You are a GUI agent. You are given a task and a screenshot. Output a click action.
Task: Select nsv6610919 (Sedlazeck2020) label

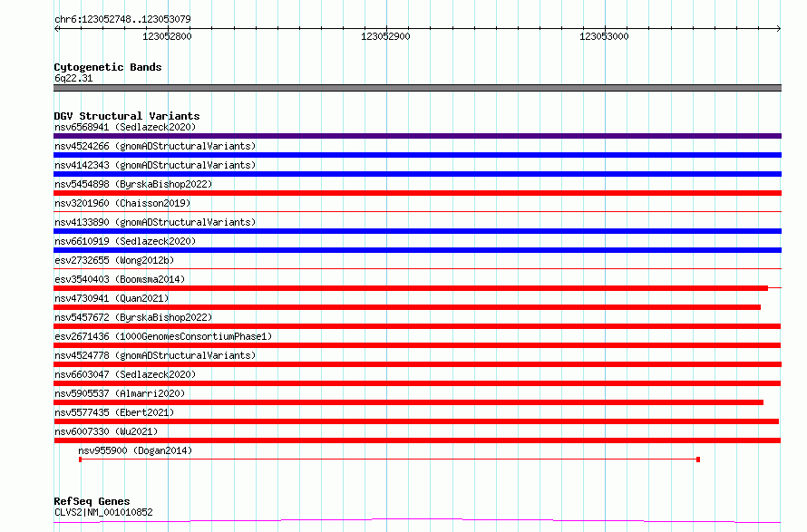click(125, 241)
